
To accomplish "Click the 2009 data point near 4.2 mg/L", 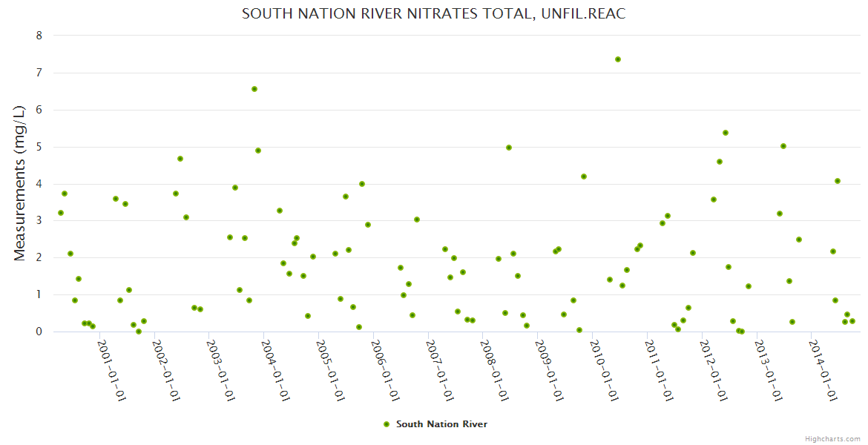I will [584, 177].
